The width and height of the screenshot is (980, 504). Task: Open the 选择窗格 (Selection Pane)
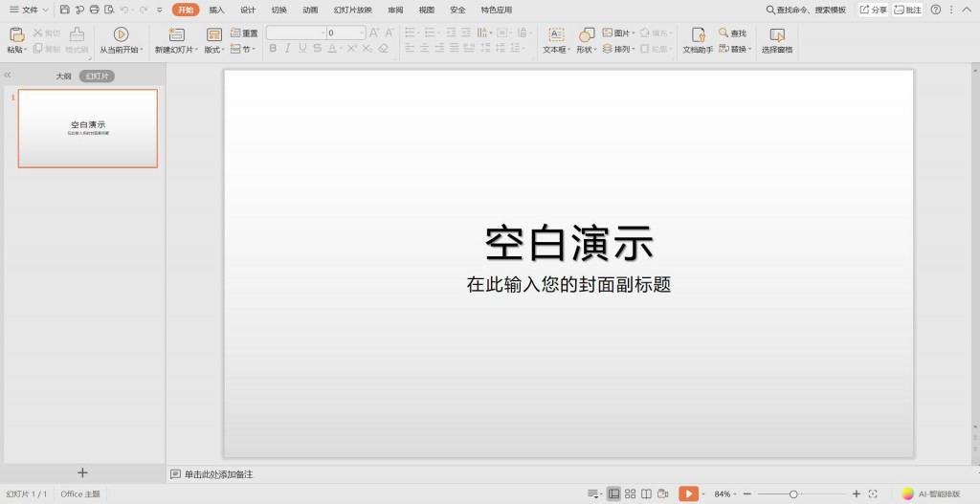tap(777, 40)
